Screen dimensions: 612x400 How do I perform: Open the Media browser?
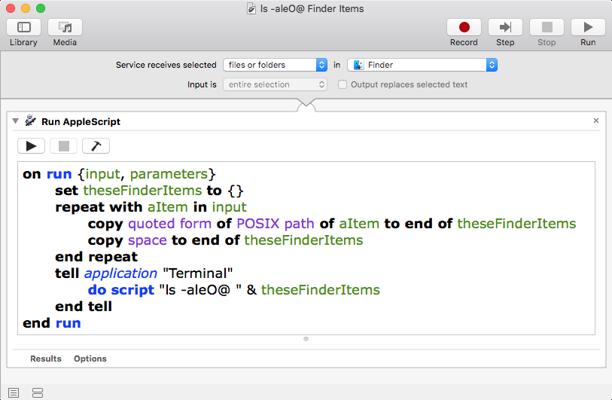coord(65,27)
